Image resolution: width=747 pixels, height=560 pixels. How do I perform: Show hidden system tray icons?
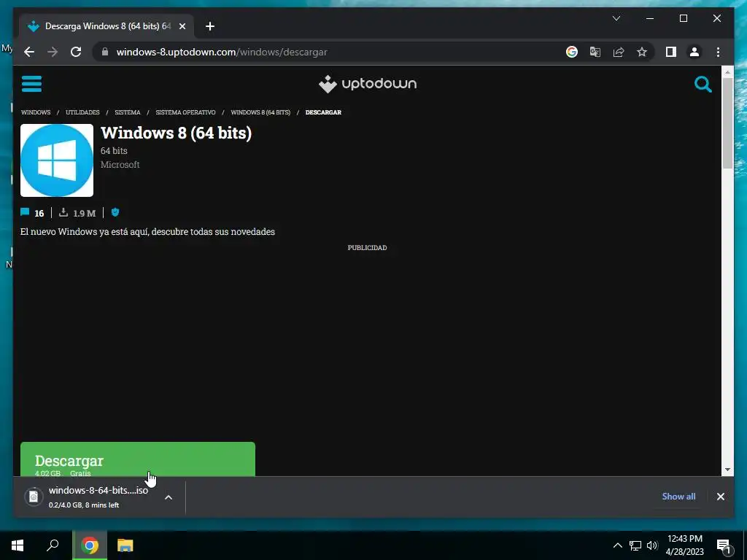[617, 545]
